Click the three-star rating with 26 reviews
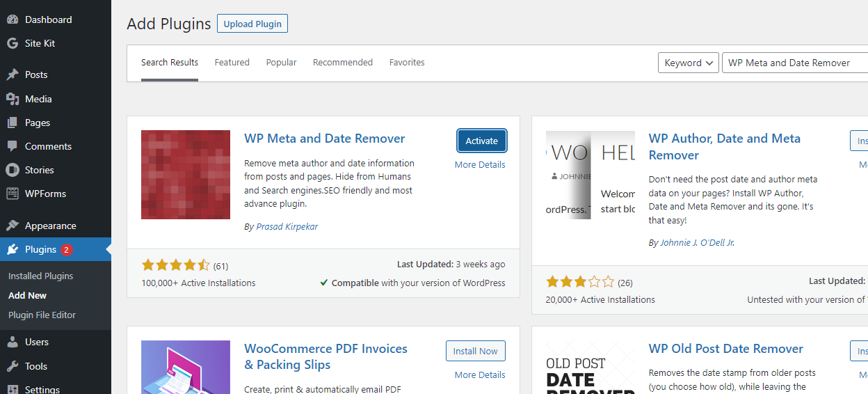 tap(580, 282)
